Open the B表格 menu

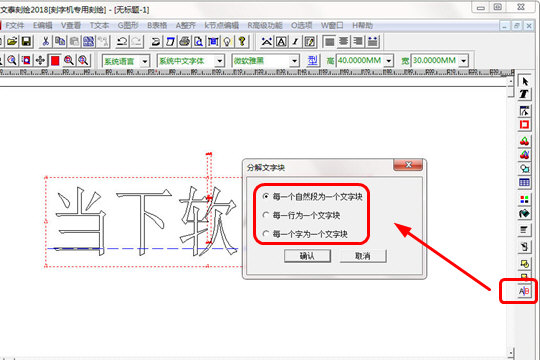pyautogui.click(x=157, y=25)
